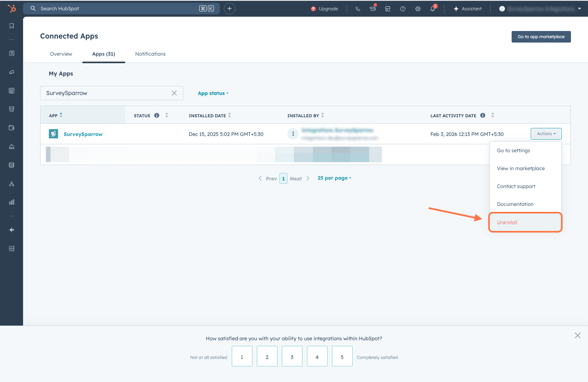This screenshot has height=382, width=588.
Task: Open the reporting bar chart sidebar icon
Action: pos(12,202)
